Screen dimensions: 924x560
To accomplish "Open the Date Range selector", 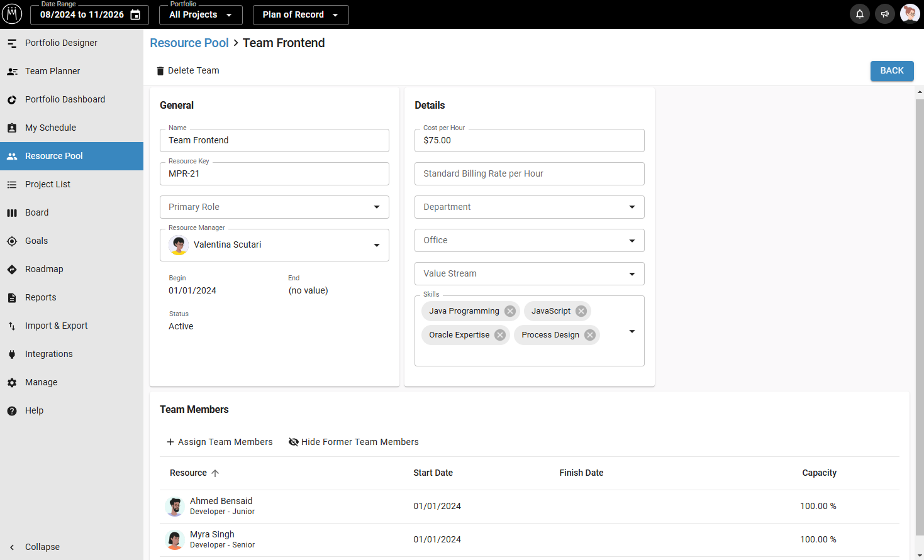I will click(x=89, y=14).
